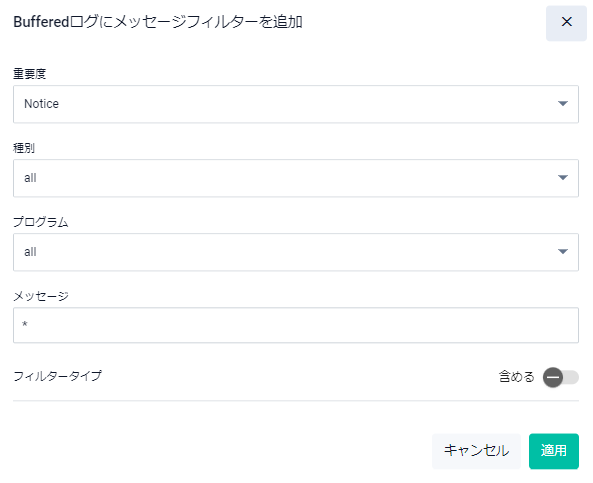This screenshot has width=593, height=483.
Task: Click the 種別 field label
Action: click(x=24, y=148)
